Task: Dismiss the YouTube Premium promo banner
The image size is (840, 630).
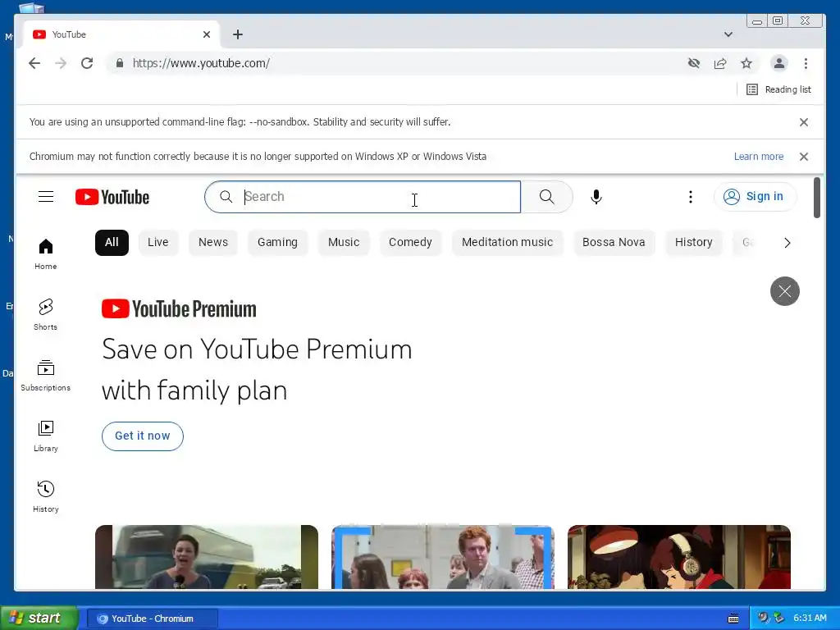Action: point(785,291)
